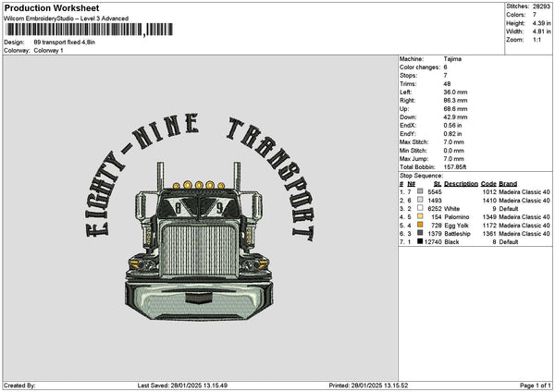Click the "Colorway 1" value
Image resolution: width=555 pixels, height=392 pixels.
[48, 51]
